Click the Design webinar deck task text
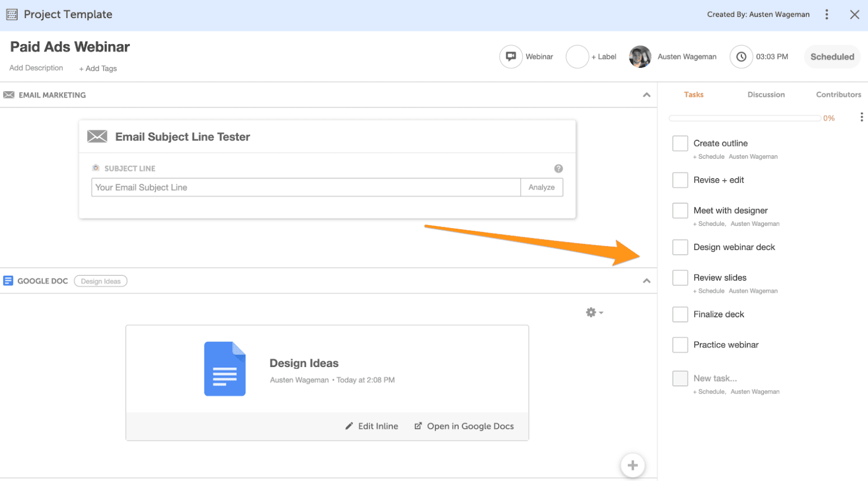Viewport: 868px width, 492px height. coord(734,247)
